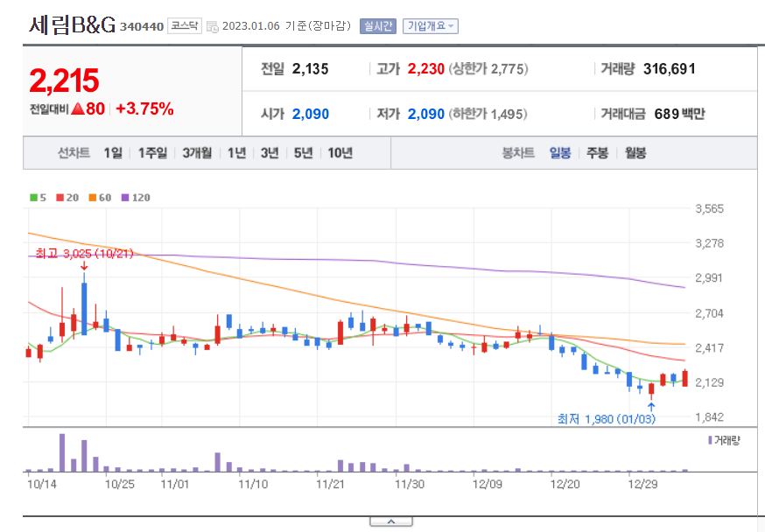Click the 상한가 2,775 text
Image resolution: width=765 pixels, height=532 pixels.
(x=488, y=69)
